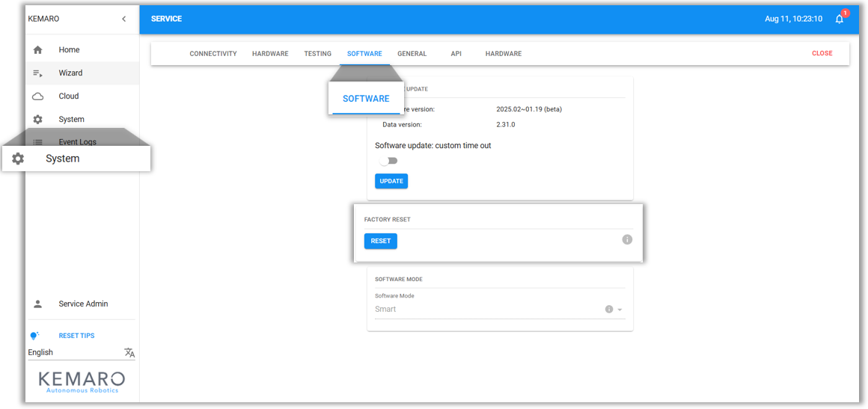Click the Cloud icon in sidebar
The image size is (868, 409).
[x=37, y=96]
